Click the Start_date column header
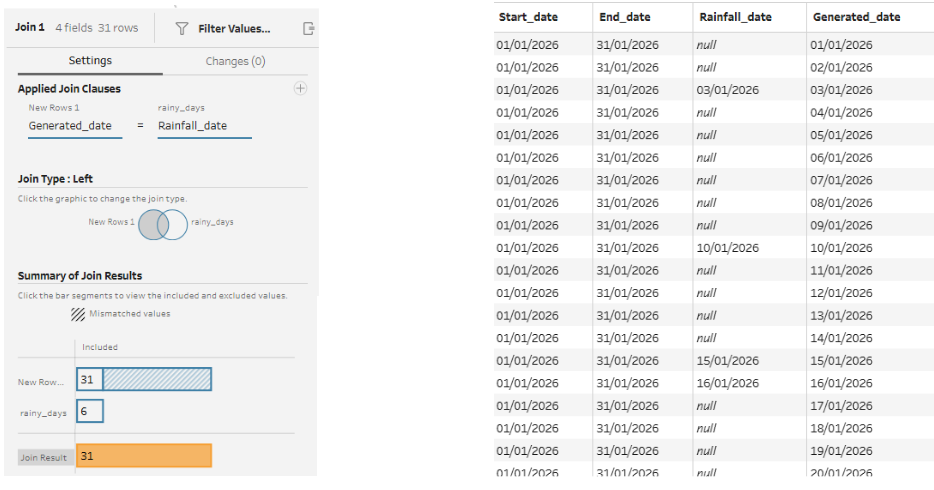The image size is (934, 490). [528, 17]
